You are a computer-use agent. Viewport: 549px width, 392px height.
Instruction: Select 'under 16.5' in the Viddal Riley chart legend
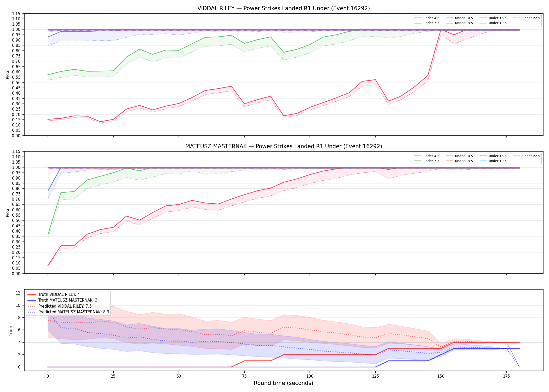click(x=493, y=18)
